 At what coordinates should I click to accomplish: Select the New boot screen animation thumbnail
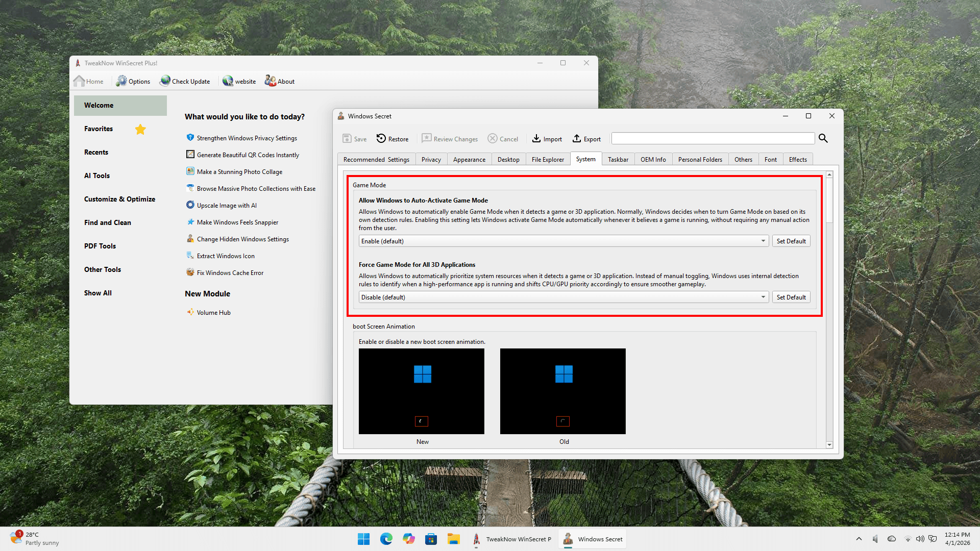(x=421, y=391)
